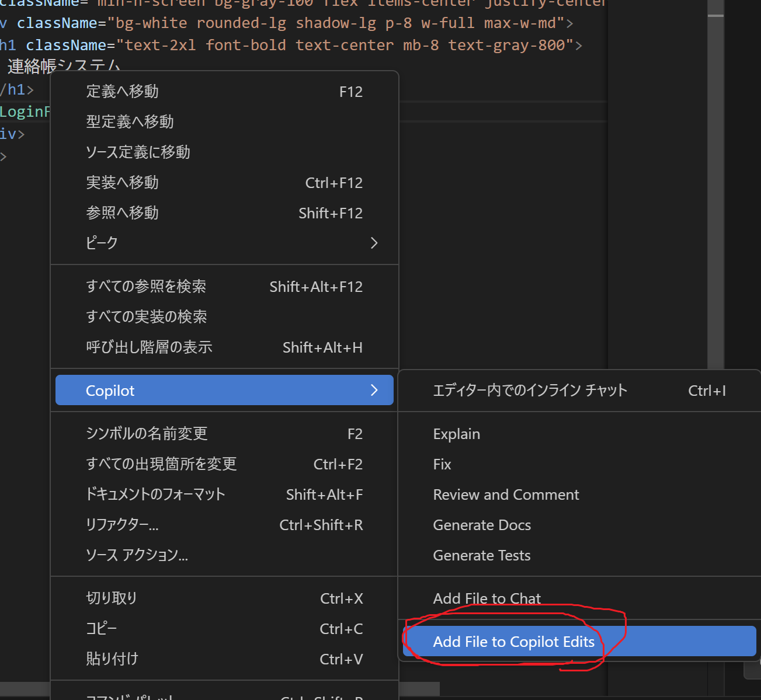Image resolution: width=761 pixels, height=700 pixels.
Task: Select シンボルの名前変更 menu item
Action: [224, 434]
